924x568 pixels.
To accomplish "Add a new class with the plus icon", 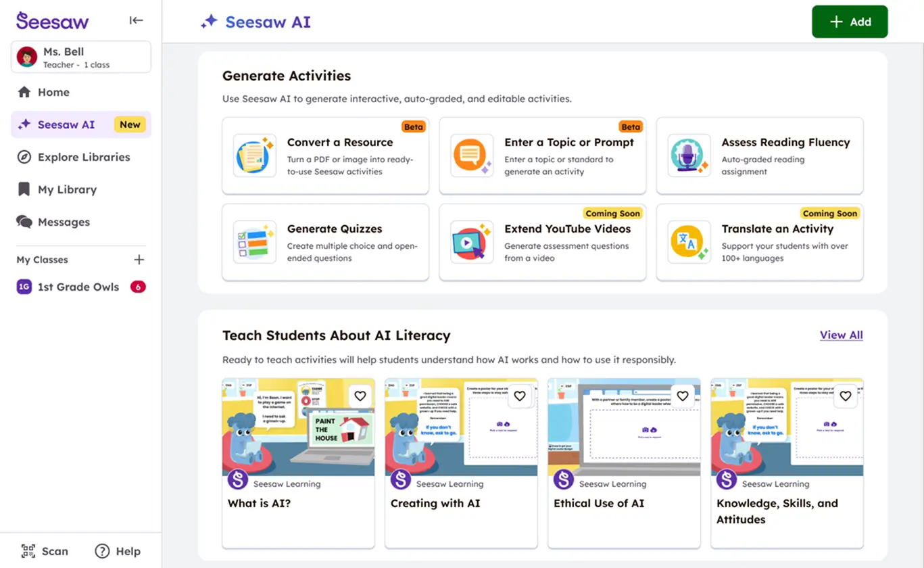I will (x=139, y=259).
